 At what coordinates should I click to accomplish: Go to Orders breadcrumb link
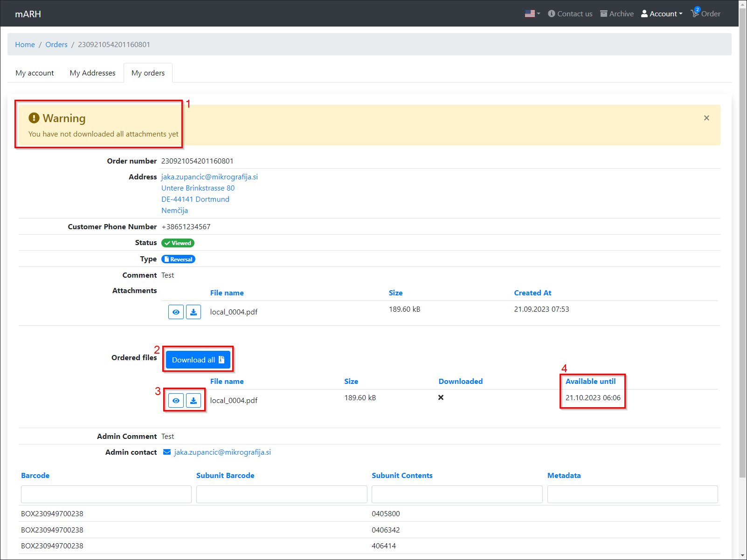pos(56,45)
